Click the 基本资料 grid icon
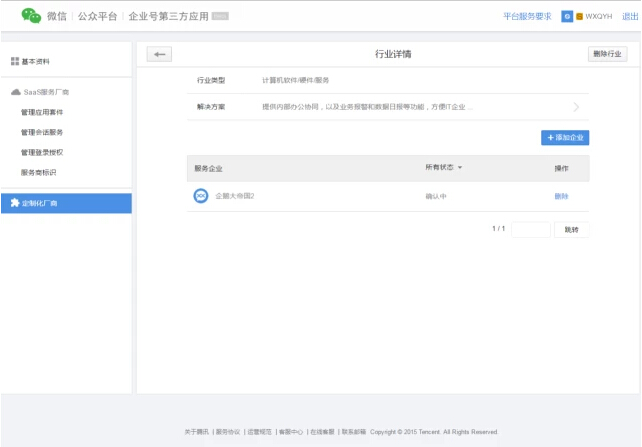 tap(15, 61)
